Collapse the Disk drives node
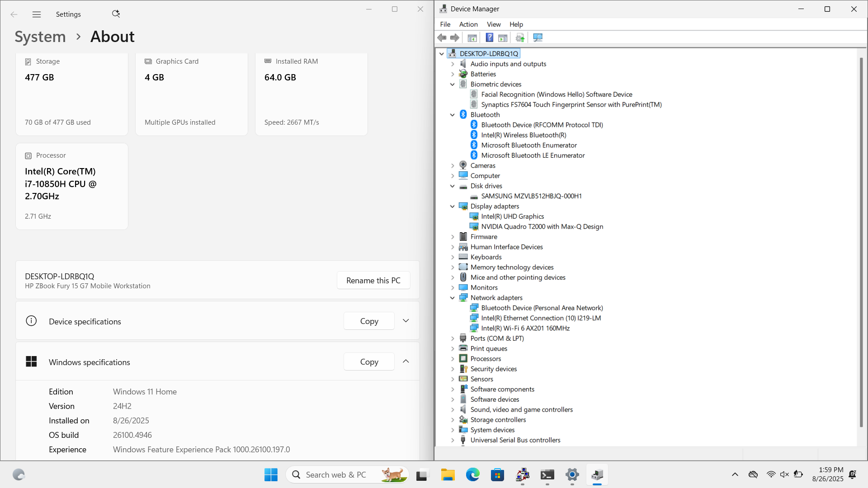Viewport: 868px width, 488px height. coord(453,186)
